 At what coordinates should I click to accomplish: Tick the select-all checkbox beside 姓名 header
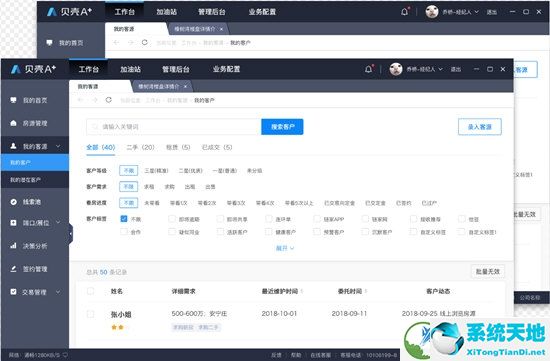90,291
